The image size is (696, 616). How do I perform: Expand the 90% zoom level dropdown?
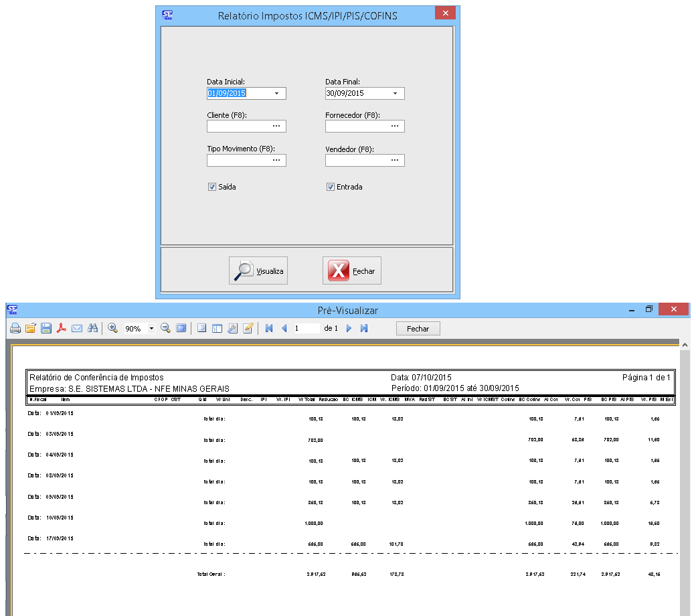click(151, 329)
